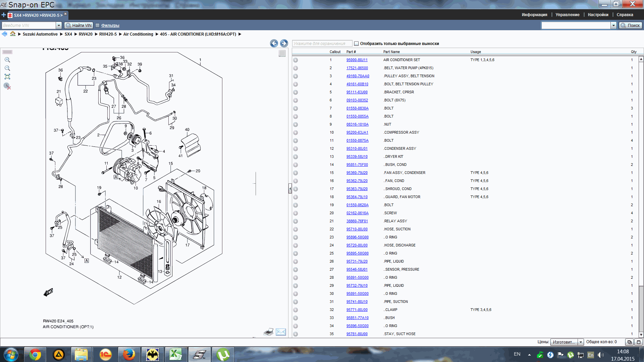
Task: Open the Информация menu
Action: coord(534,15)
